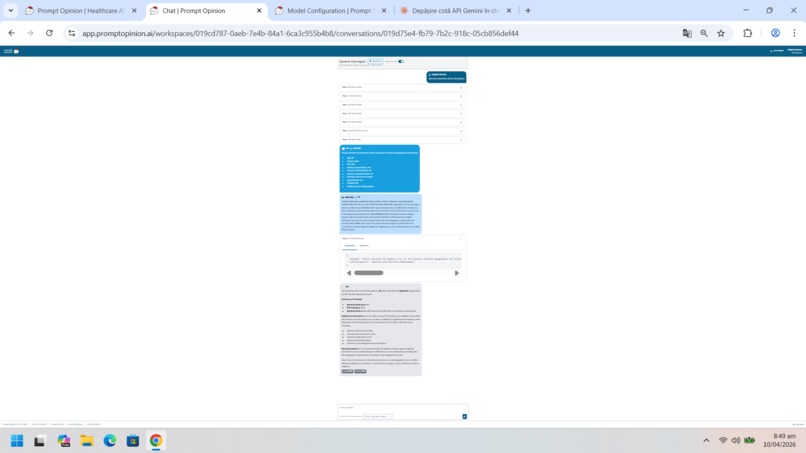Screen dimensions: 806x453
Task: Open the volume speaker tray icon
Action: (736, 440)
